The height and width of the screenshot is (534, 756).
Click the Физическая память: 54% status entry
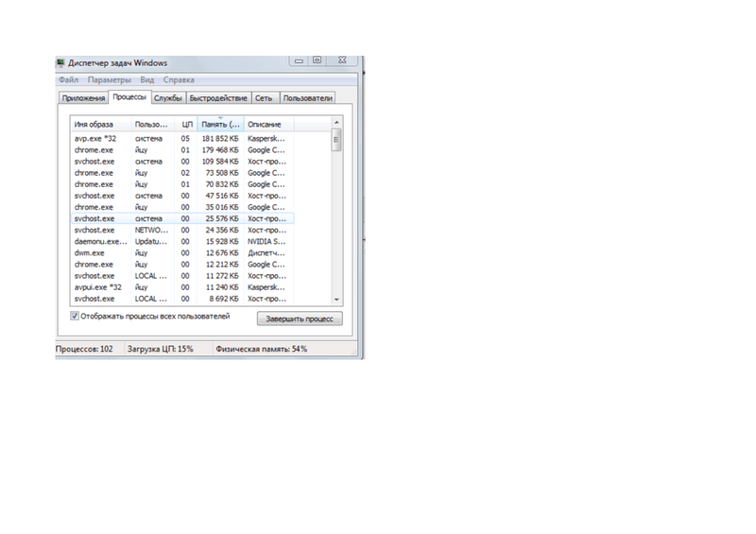click(262, 349)
